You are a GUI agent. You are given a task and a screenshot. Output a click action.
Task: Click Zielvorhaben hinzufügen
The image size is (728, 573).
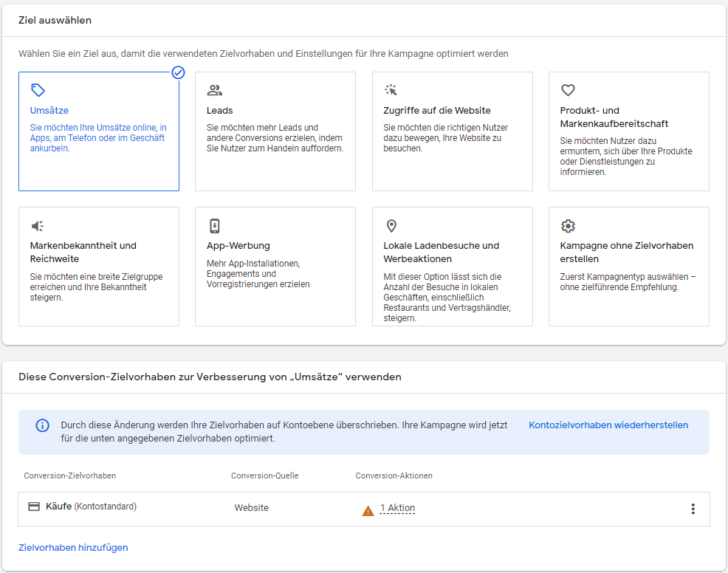(74, 547)
